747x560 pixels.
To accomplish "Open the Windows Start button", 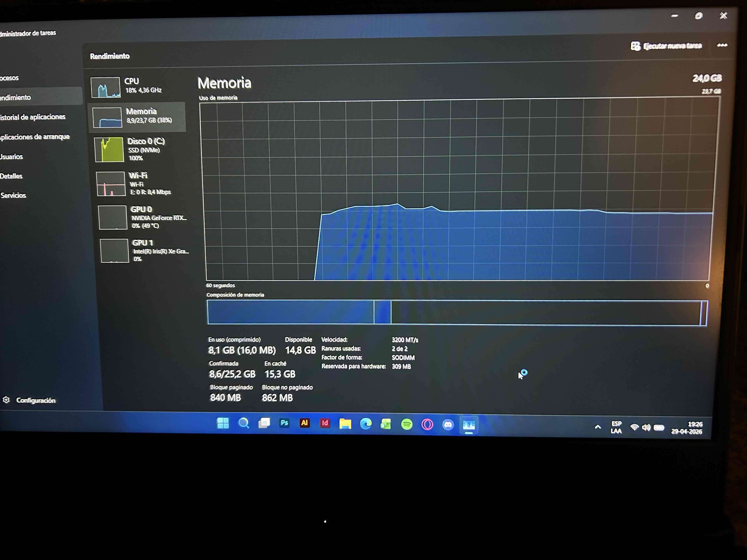I will click(x=223, y=423).
